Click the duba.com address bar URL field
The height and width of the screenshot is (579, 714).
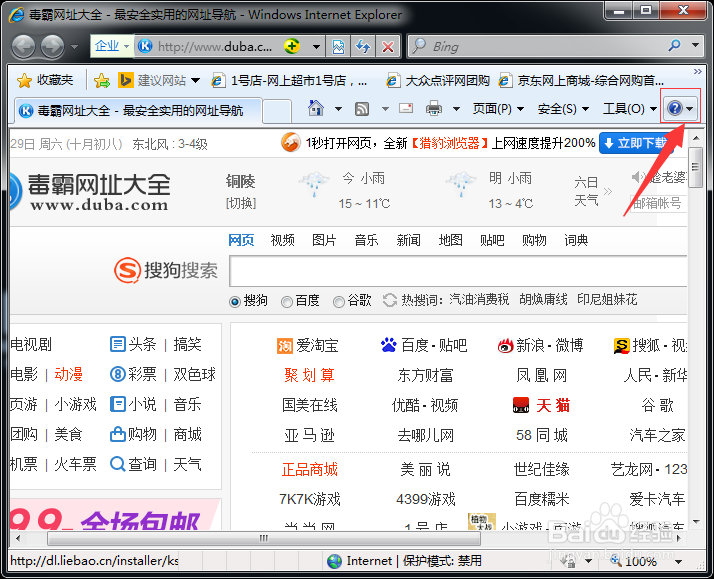point(214,46)
